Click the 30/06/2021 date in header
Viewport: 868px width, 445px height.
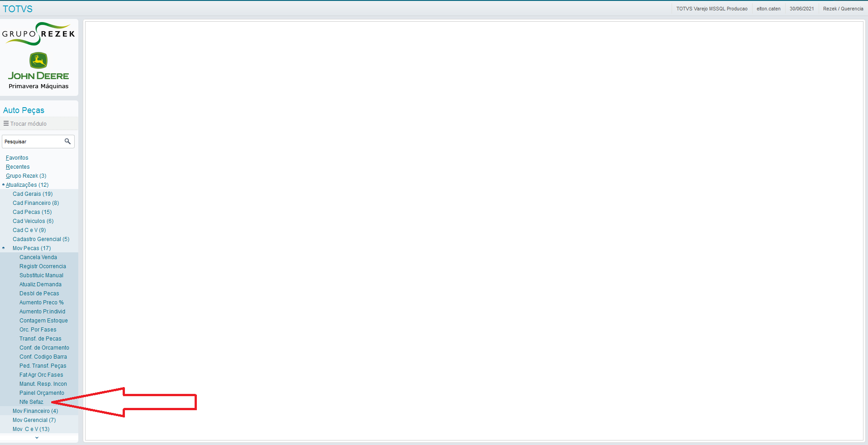coord(801,9)
